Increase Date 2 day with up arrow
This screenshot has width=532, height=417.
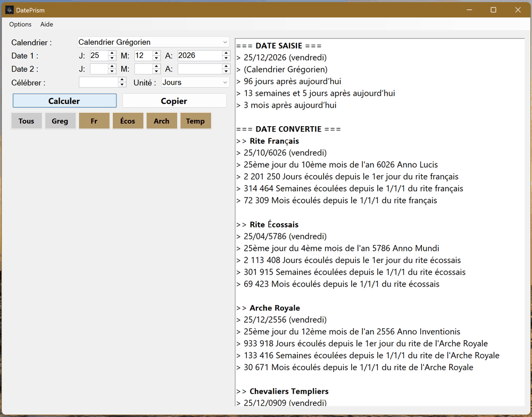pos(112,67)
